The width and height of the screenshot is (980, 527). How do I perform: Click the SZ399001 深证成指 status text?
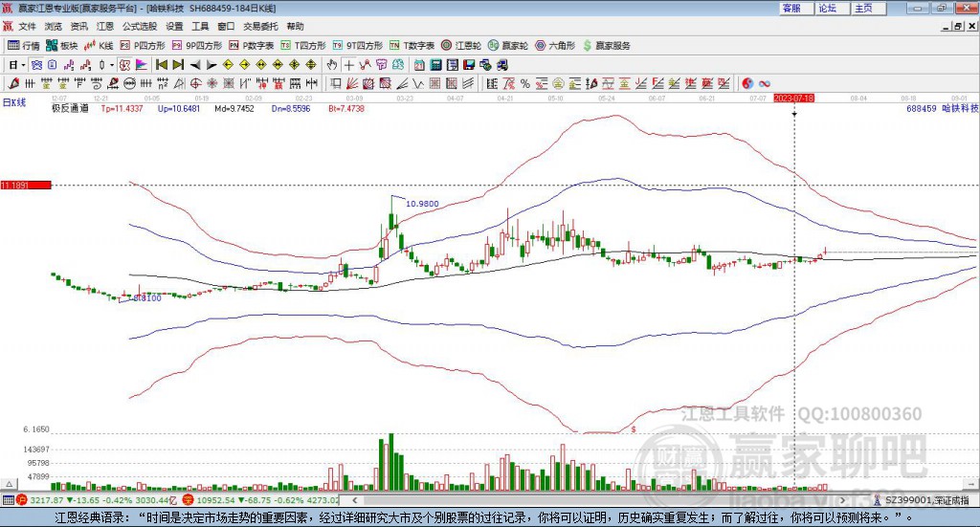click(926, 500)
